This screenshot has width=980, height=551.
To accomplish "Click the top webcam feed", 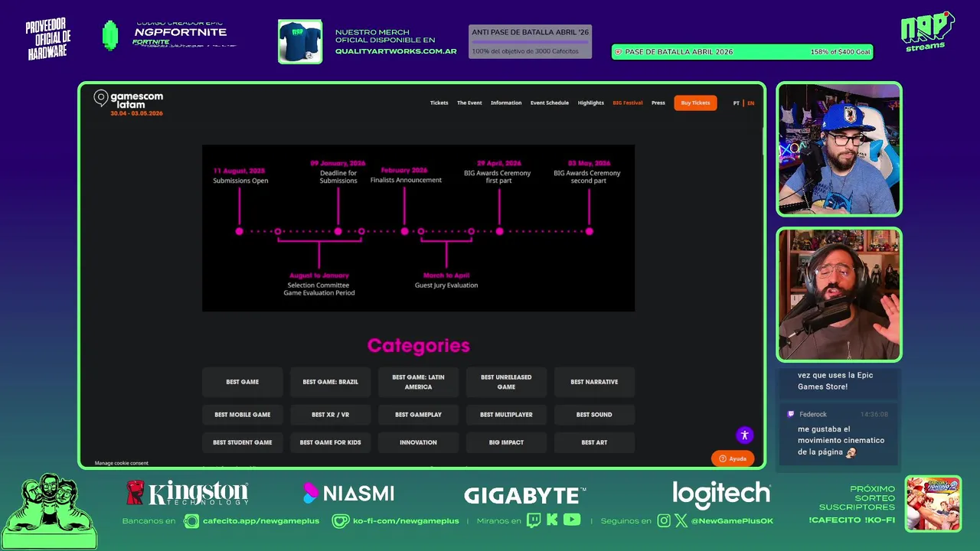I will [839, 149].
